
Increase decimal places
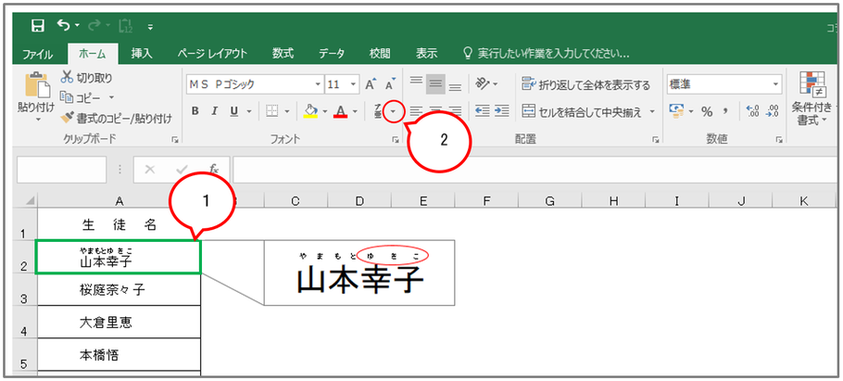(x=754, y=111)
